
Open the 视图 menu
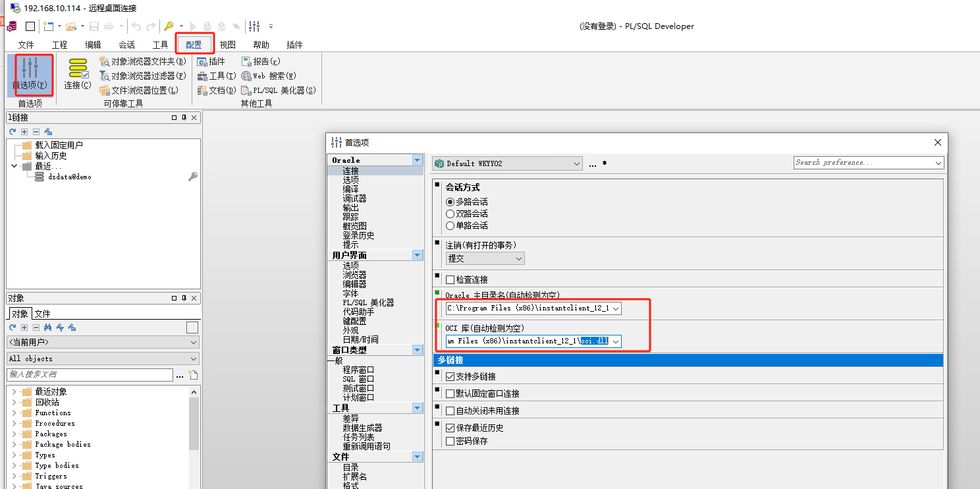pyautogui.click(x=227, y=44)
